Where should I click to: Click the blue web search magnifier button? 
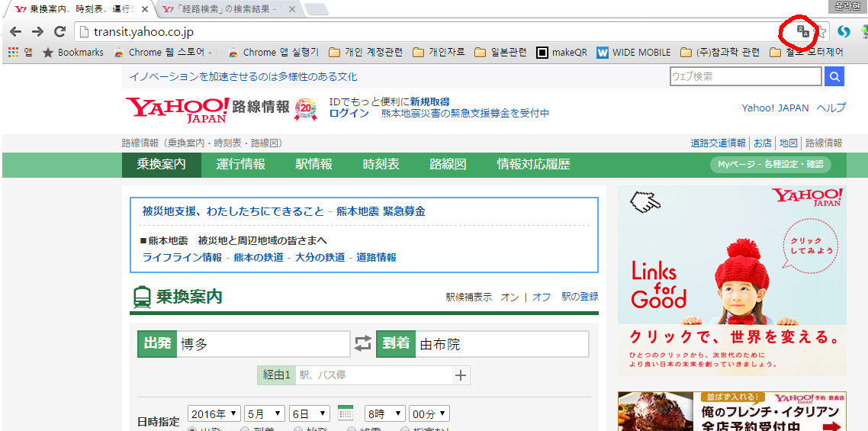click(x=834, y=76)
